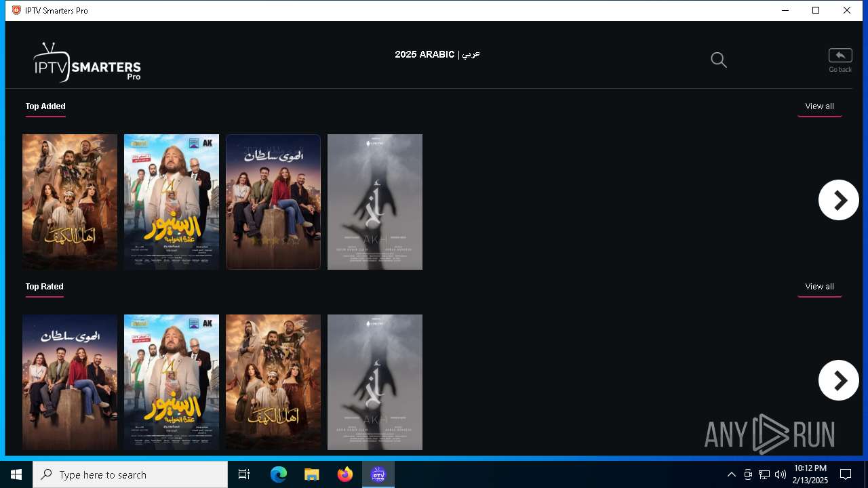Launch Firefox from the taskbar
868x488 pixels.
345,474
